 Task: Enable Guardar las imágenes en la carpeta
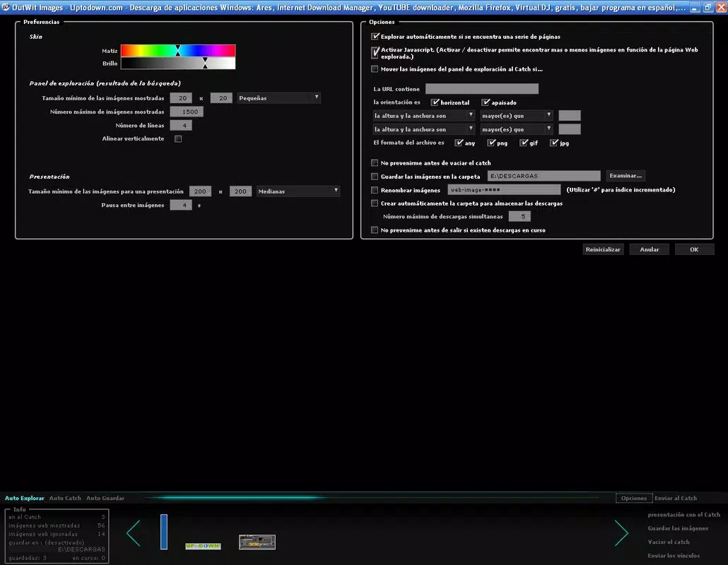375,177
